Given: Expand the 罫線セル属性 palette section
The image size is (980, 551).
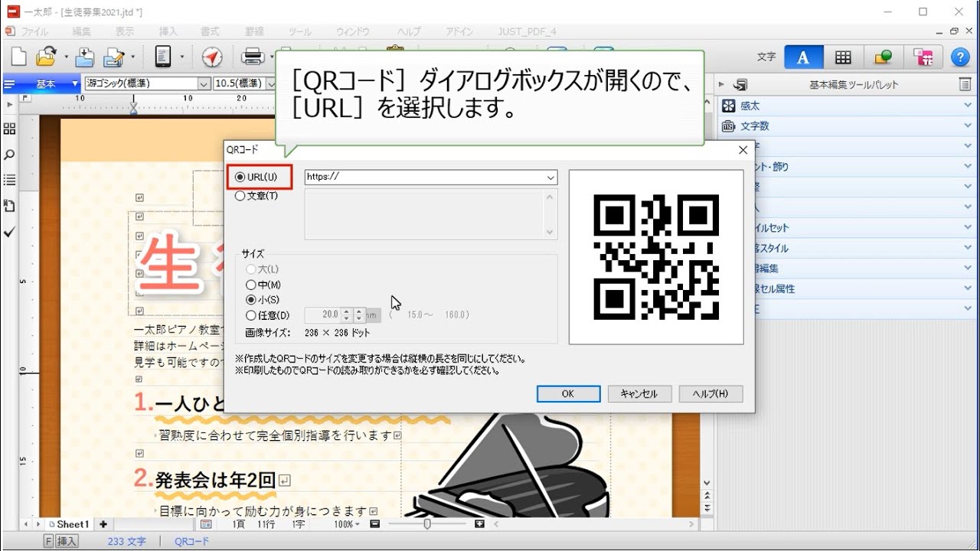Looking at the screenshot, I should (x=968, y=289).
